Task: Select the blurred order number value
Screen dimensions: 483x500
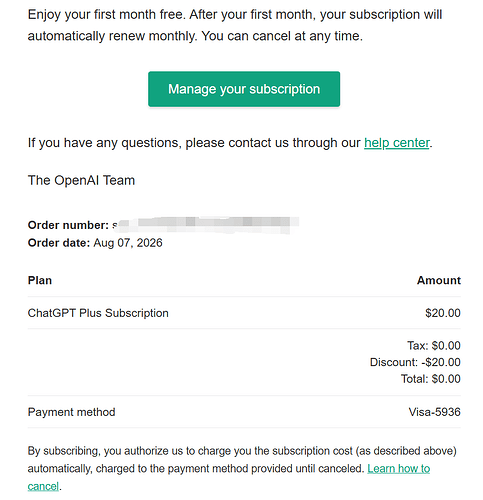Action: tap(206, 225)
